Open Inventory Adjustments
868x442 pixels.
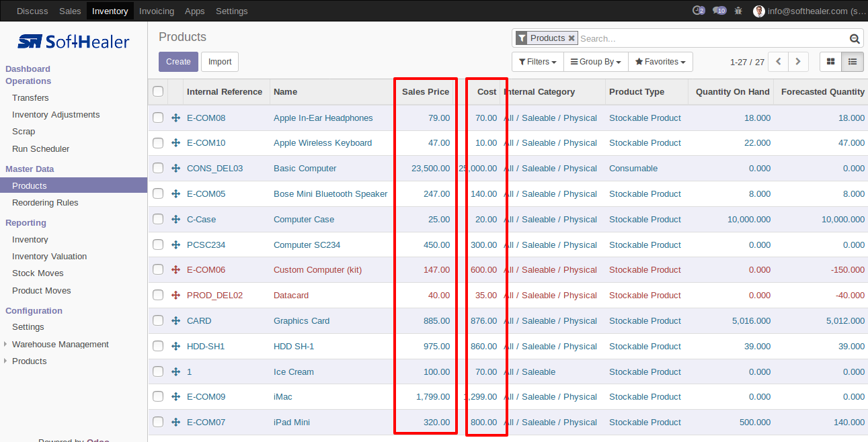tap(56, 115)
